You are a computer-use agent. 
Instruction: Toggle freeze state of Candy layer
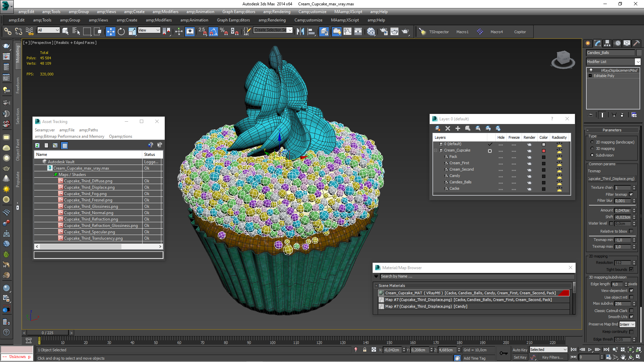[x=515, y=176]
